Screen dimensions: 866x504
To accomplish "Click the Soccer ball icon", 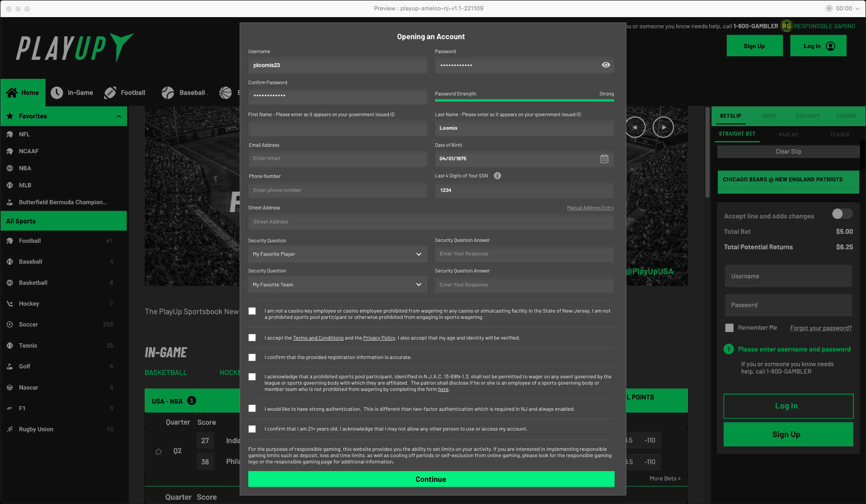I will click(10, 324).
